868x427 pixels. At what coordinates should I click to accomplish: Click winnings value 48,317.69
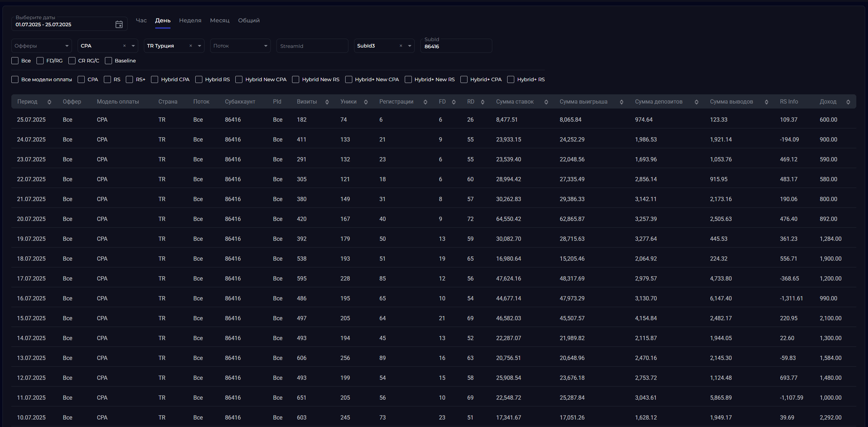pyautogui.click(x=572, y=279)
